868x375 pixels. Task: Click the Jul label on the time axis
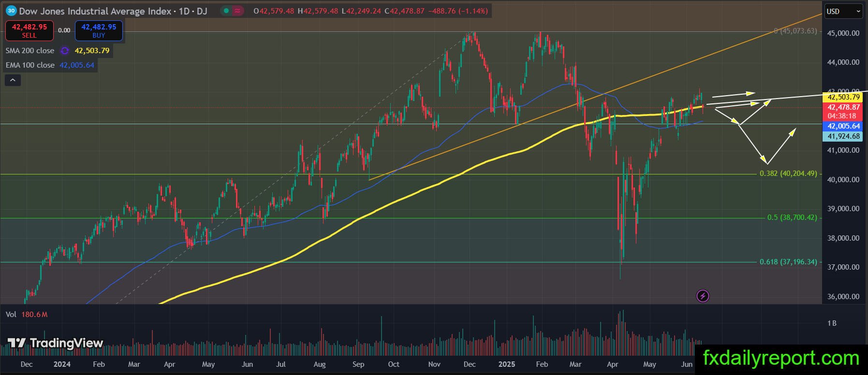point(280,364)
